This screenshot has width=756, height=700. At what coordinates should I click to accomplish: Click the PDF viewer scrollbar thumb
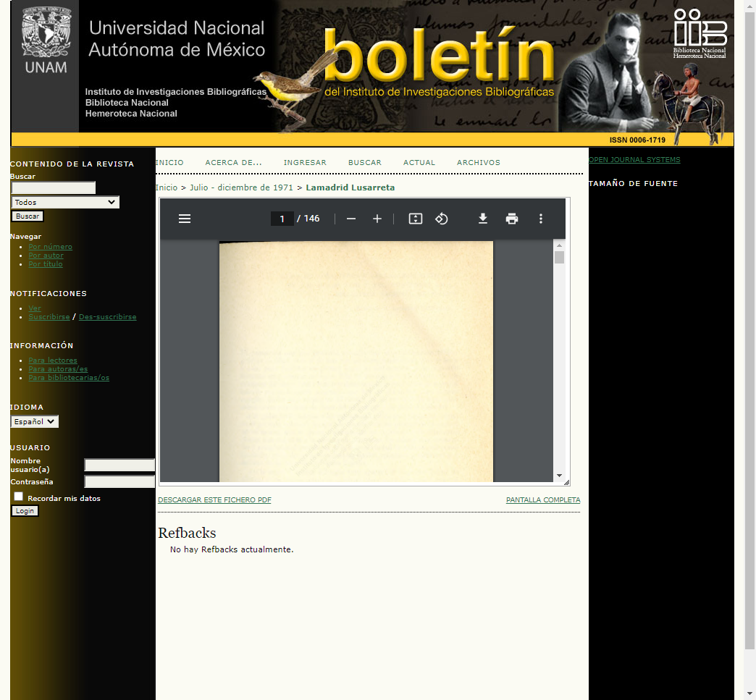point(559,258)
